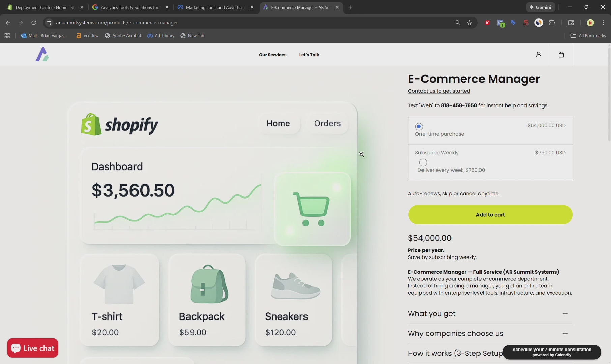Click the $54,000.00 USD price text

point(547,125)
